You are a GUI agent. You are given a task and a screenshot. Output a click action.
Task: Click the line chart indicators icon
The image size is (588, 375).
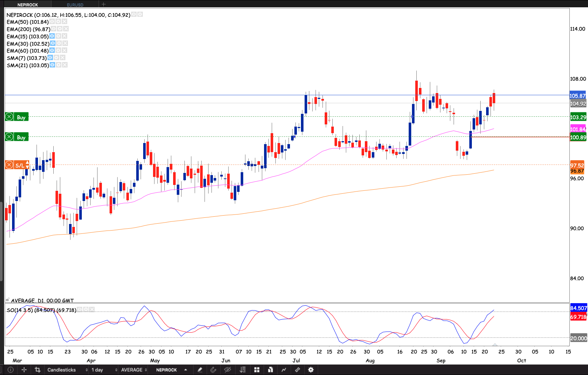(284, 370)
